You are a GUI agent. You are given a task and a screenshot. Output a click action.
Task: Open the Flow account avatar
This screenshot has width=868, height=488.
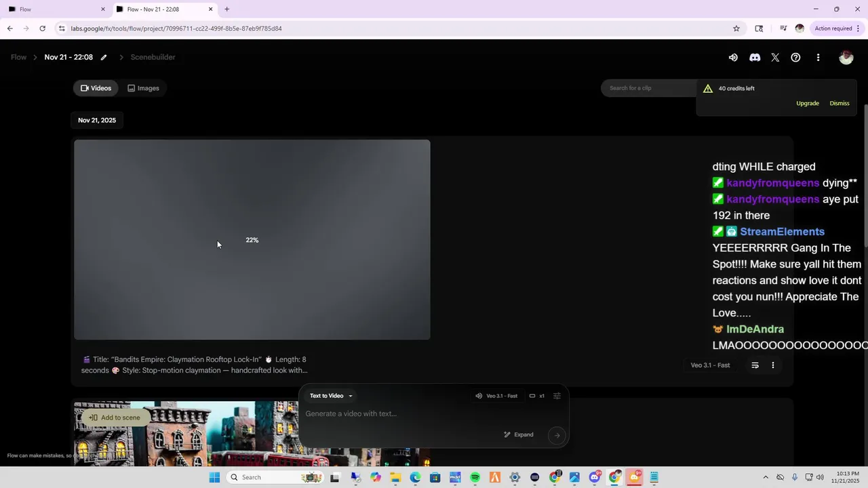[x=846, y=58]
